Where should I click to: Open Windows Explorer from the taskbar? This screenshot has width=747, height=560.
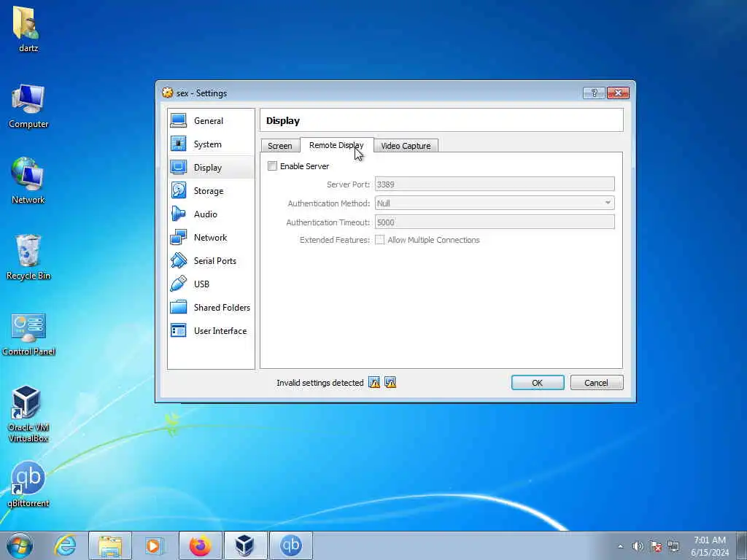(x=110, y=545)
